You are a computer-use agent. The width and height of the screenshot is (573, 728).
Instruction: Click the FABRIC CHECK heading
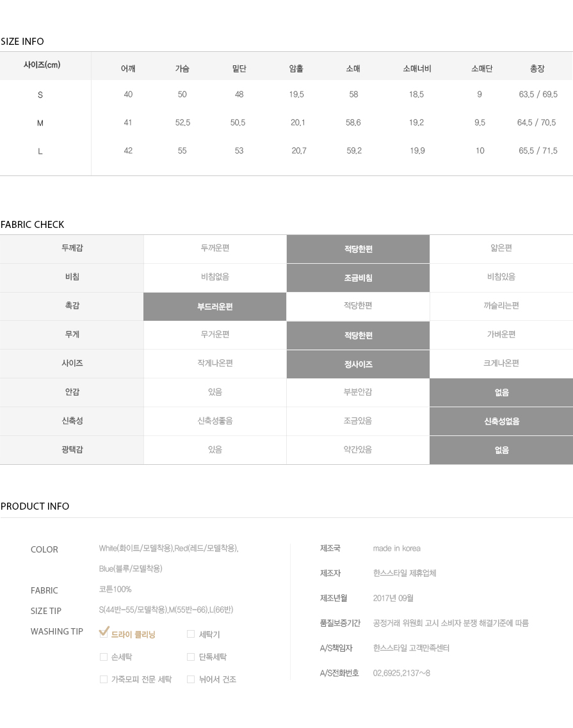[32, 224]
